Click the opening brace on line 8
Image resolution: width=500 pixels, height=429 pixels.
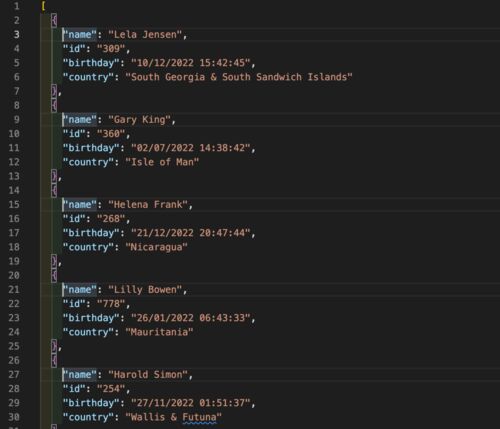click(54, 105)
